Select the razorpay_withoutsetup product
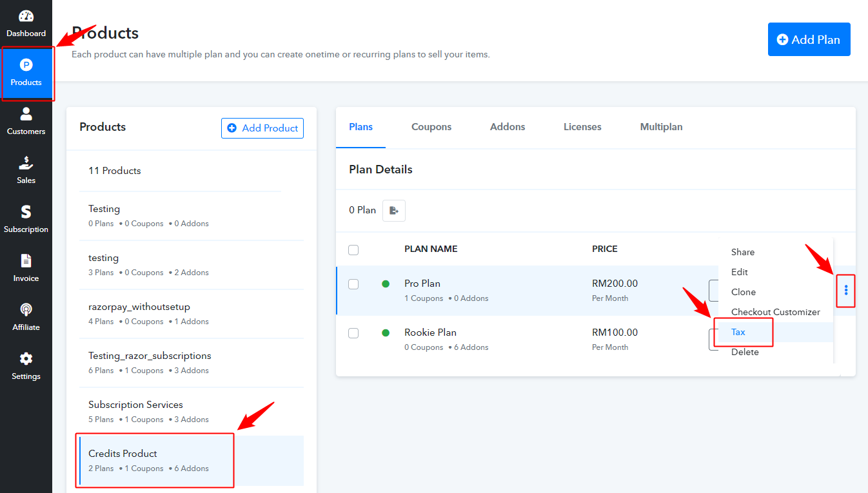The image size is (868, 493). (192, 314)
